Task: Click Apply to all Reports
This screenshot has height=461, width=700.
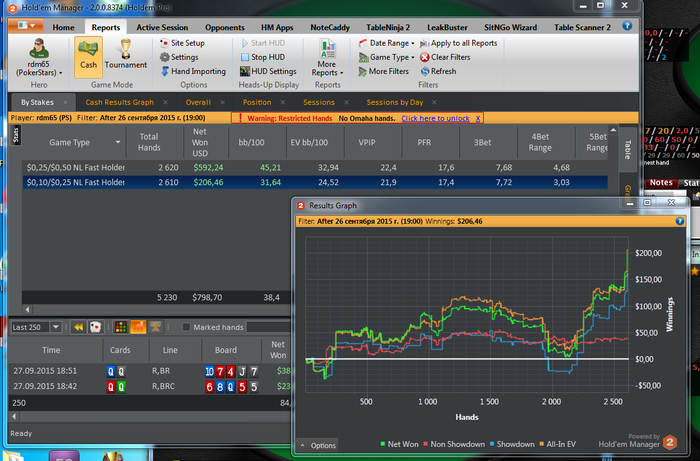Action: click(458, 43)
